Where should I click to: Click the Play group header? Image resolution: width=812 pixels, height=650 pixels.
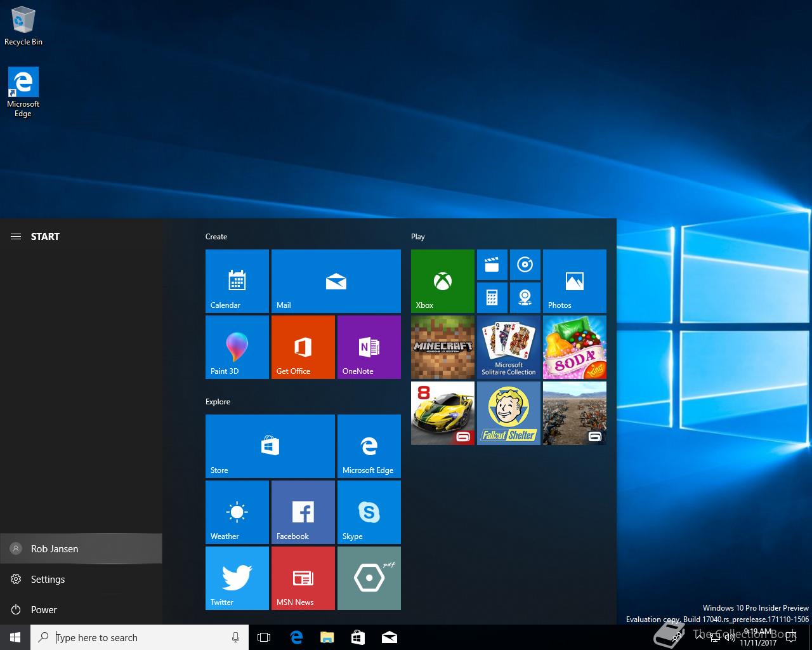(x=417, y=237)
